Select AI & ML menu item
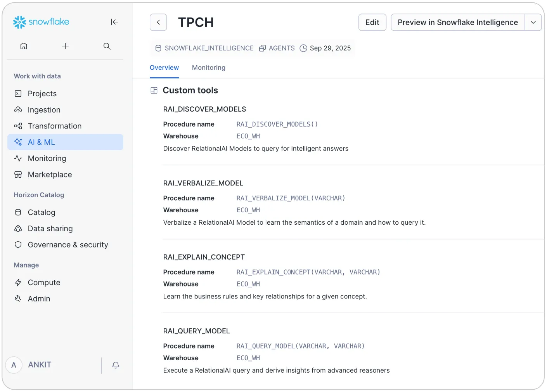The width and height of the screenshot is (547, 392). tap(41, 142)
